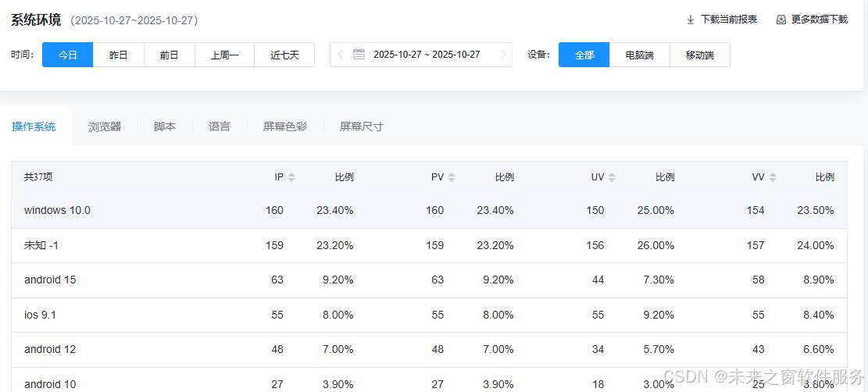
Task: Select 近七天 time filter
Action: coord(284,55)
